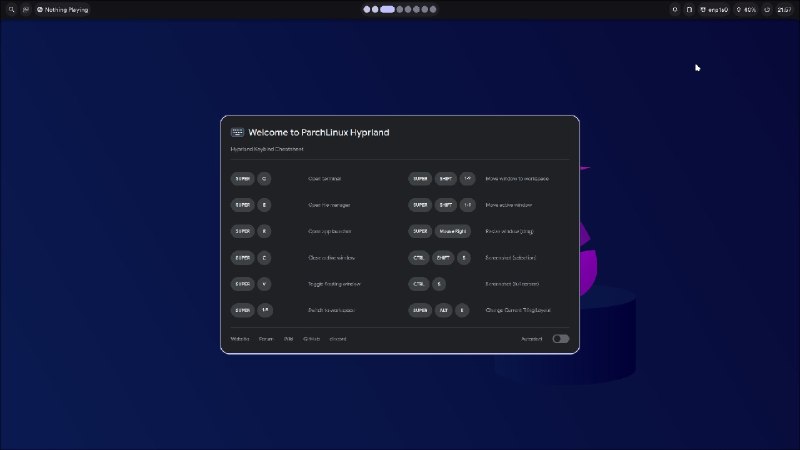Click the keyboard icon in welcome header
Image resolution: width=800 pixels, height=450 pixels.
[237, 133]
